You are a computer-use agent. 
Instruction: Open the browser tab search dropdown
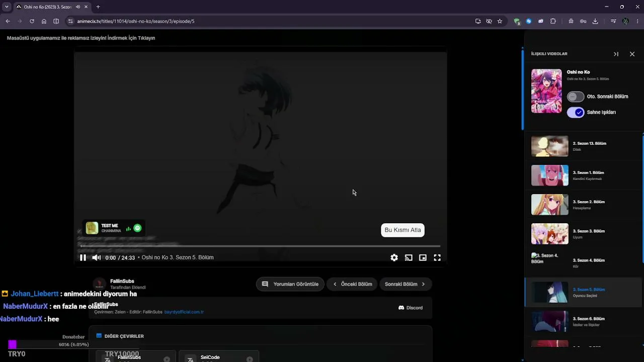coord(7,7)
